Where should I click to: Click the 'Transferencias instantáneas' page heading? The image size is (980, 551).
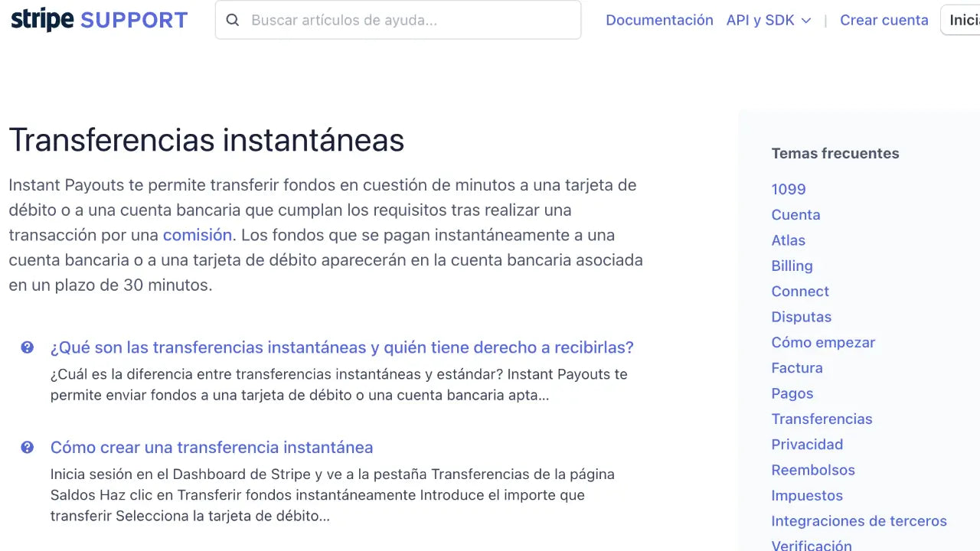click(207, 140)
